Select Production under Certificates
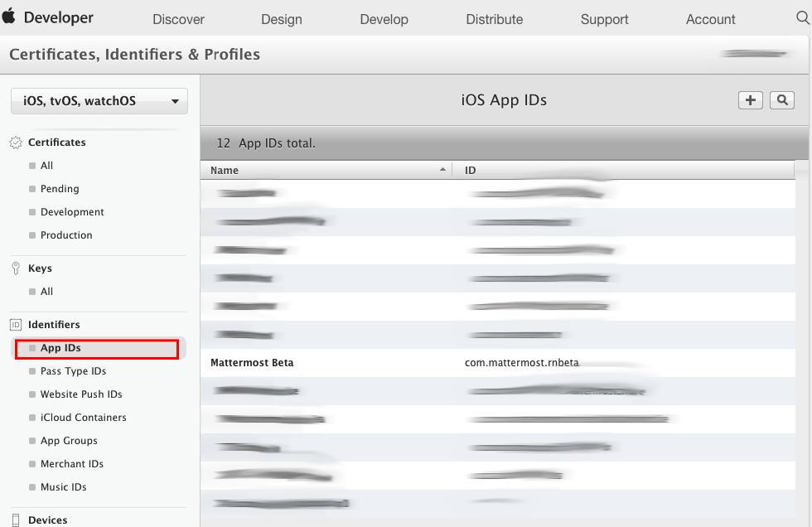The image size is (812, 527). pos(66,235)
